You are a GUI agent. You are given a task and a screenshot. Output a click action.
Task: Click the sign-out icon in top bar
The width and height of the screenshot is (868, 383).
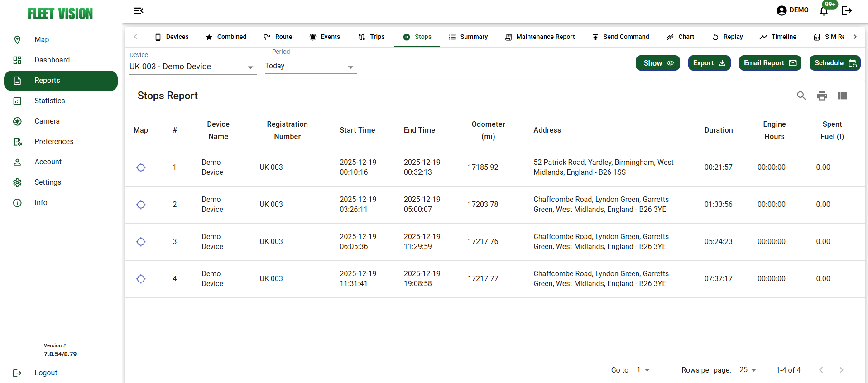click(x=847, y=11)
